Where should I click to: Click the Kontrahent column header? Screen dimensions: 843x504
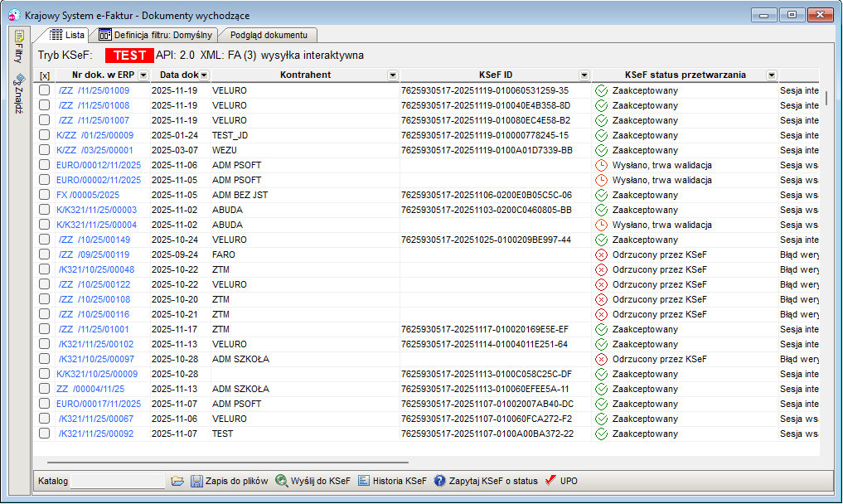pos(305,75)
